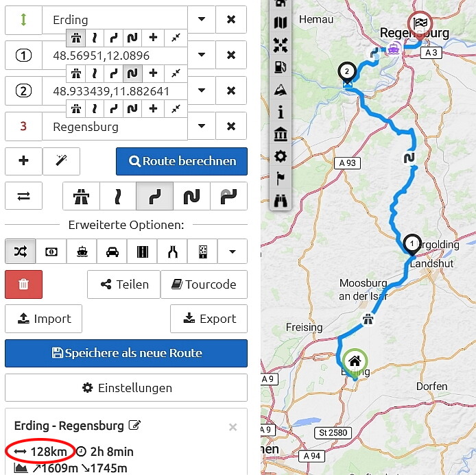Swap route direction with the arrows button
The width and height of the screenshot is (476, 475).
tap(24, 196)
